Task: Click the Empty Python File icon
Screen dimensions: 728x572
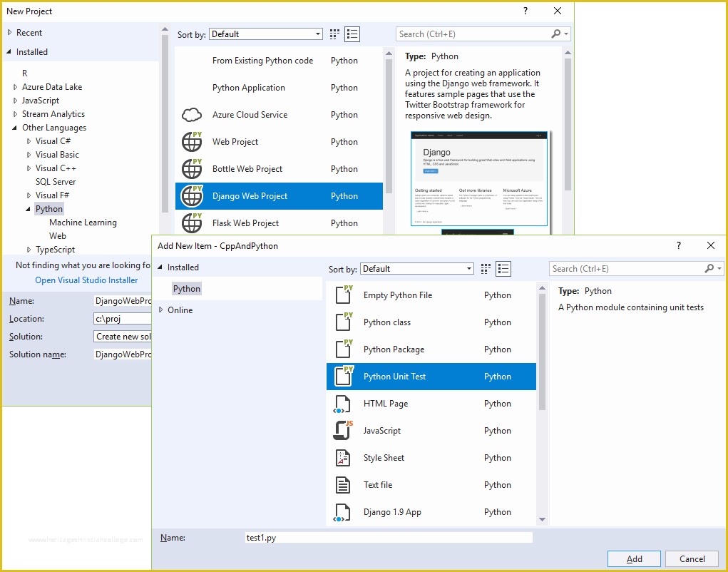Action: (x=344, y=295)
